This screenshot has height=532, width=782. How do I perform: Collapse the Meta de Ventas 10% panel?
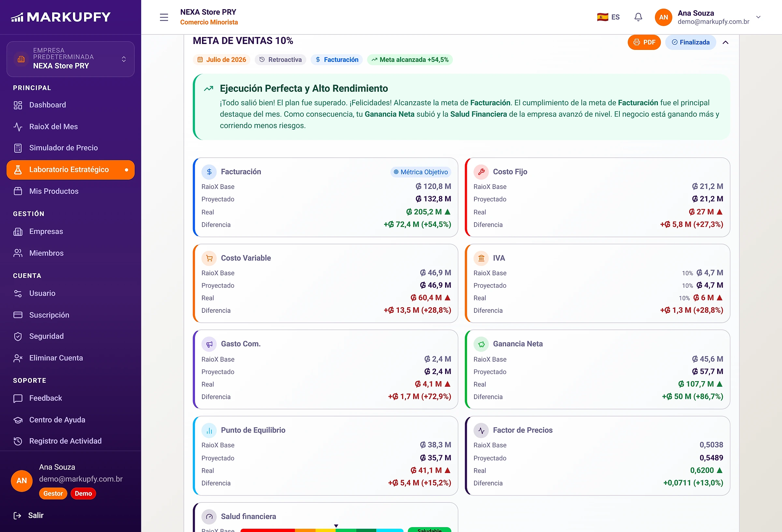pos(726,42)
